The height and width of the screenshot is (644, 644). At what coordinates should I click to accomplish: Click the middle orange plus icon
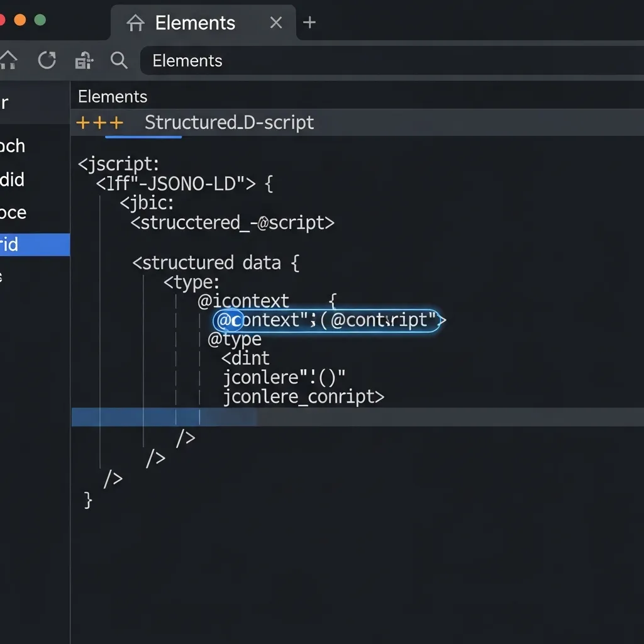coord(99,123)
